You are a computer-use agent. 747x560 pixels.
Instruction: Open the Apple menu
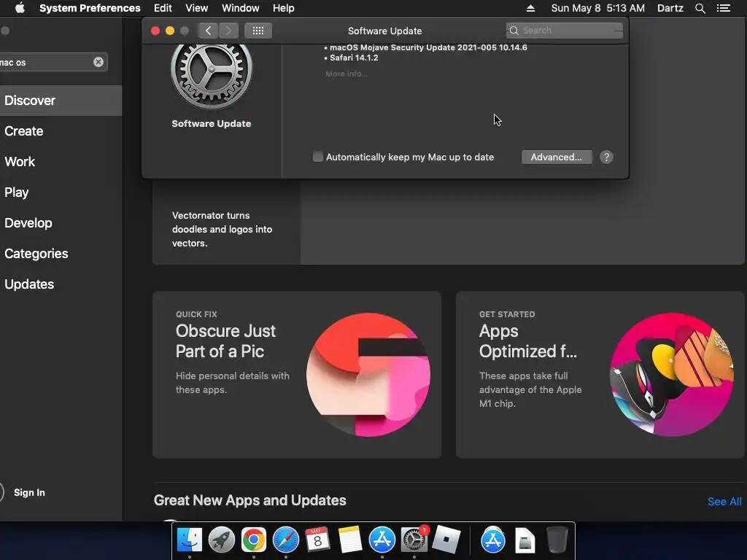(20, 8)
